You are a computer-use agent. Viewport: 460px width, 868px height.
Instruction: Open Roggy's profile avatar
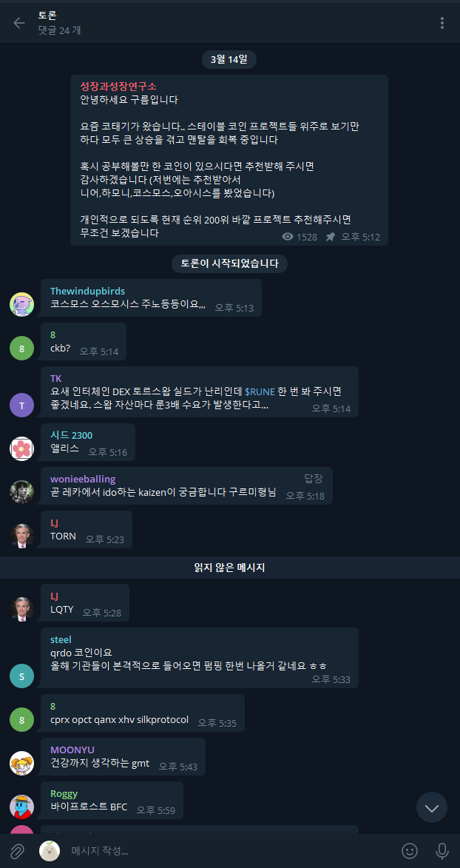[22, 807]
